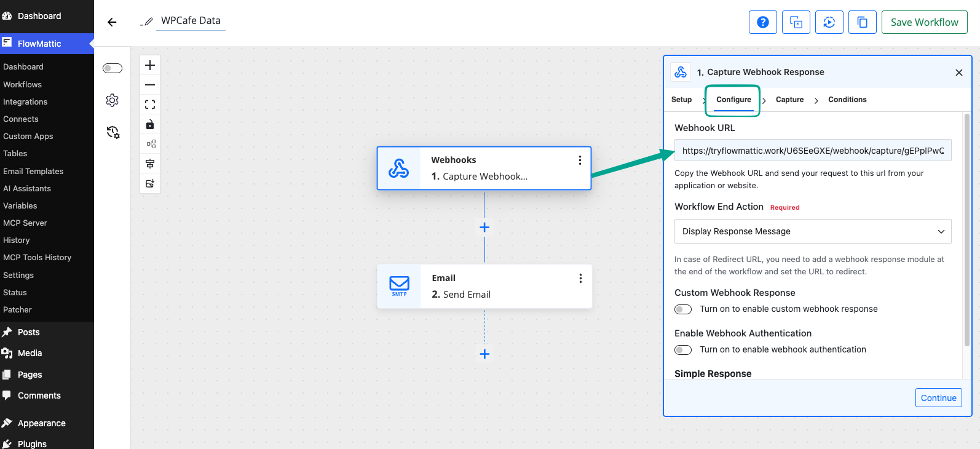Open the help question mark button

(763, 22)
